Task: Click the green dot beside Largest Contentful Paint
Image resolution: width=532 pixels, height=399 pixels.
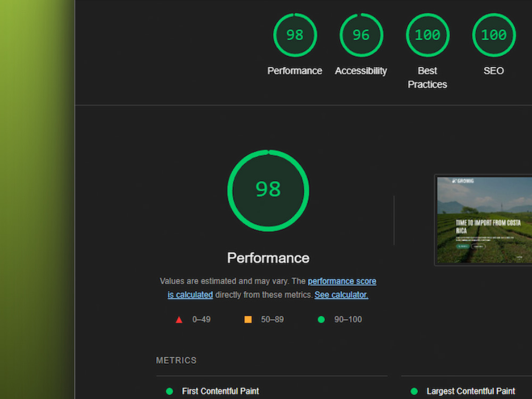Action: [414, 391]
